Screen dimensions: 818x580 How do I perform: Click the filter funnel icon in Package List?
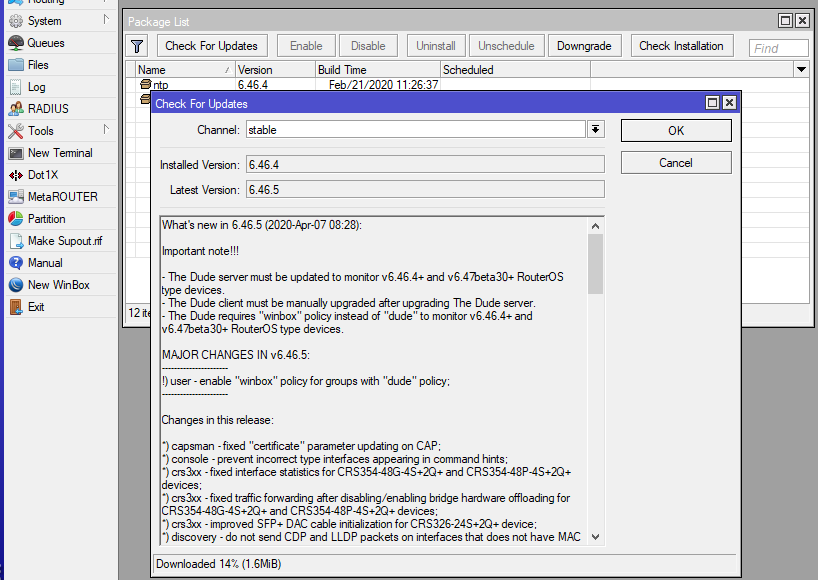138,46
